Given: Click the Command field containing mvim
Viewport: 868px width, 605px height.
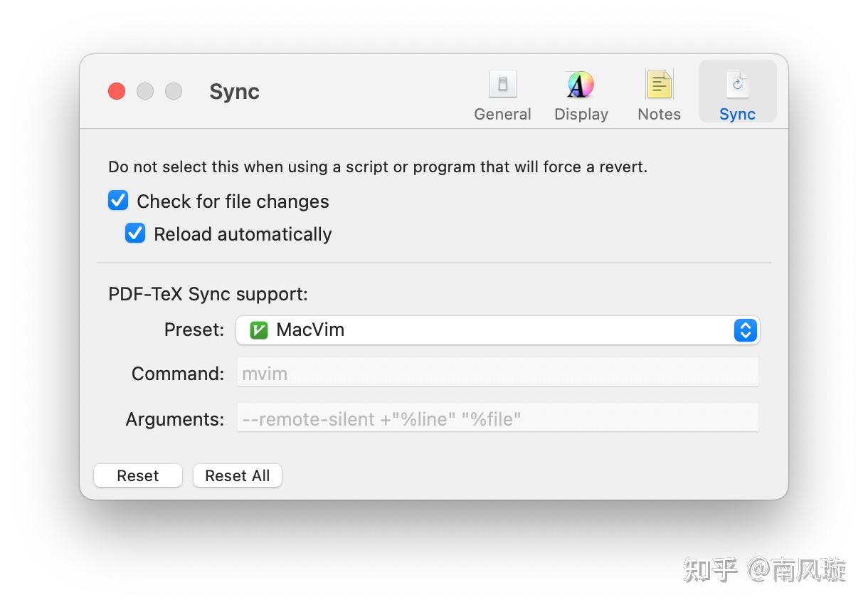Looking at the screenshot, I should pos(497,373).
